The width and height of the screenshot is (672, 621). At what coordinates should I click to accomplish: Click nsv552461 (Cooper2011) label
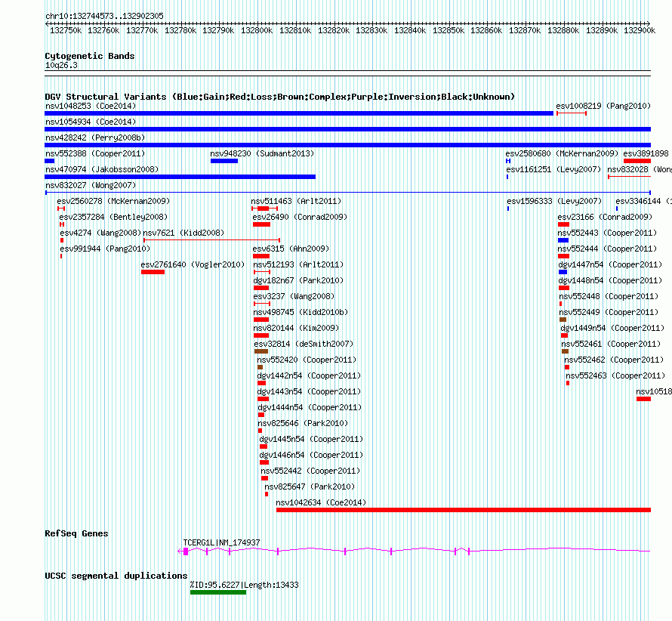tap(611, 344)
